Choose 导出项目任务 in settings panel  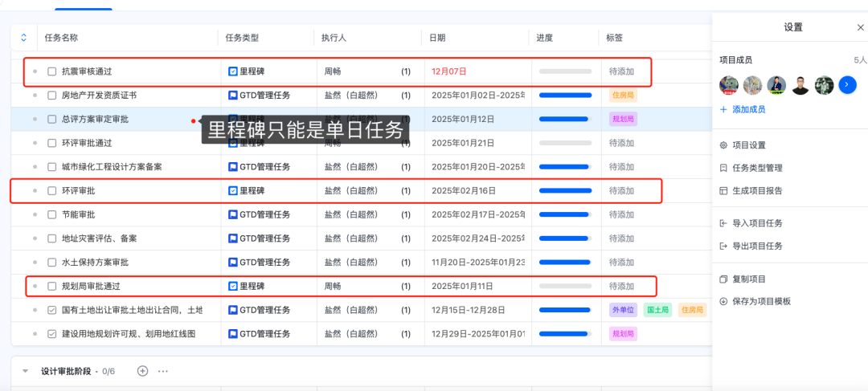(x=757, y=246)
